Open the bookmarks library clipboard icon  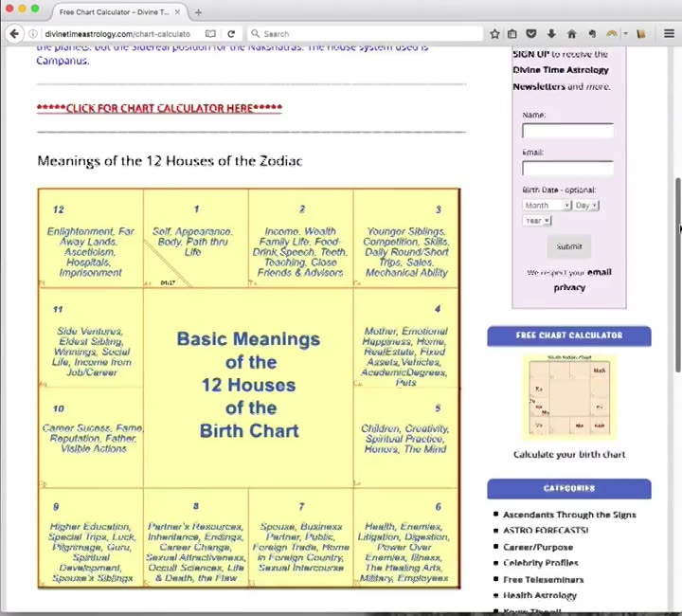(512, 33)
